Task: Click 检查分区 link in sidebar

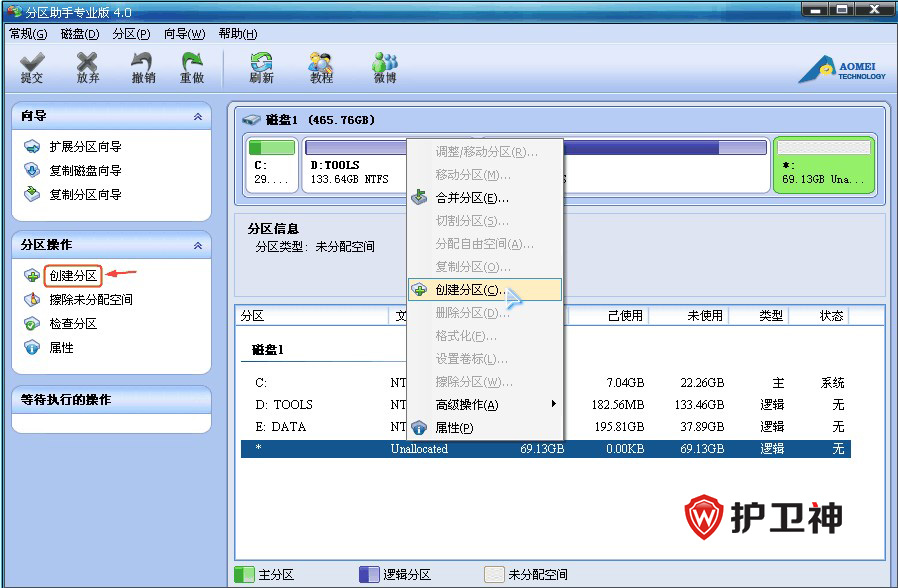Action: point(73,323)
